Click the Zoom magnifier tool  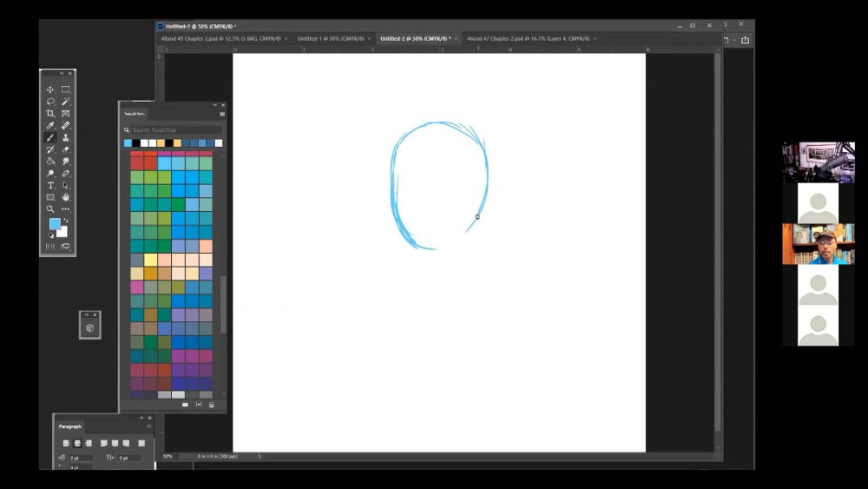50,209
